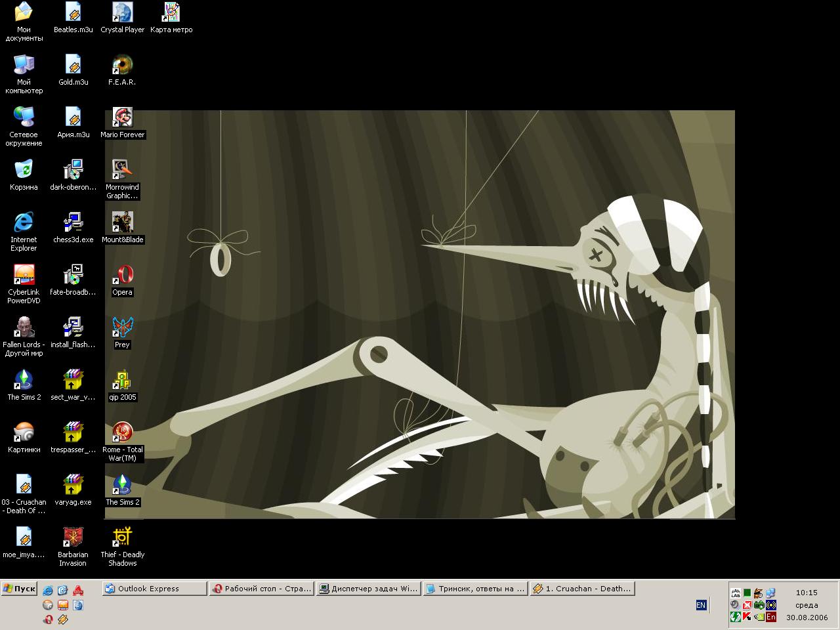The width and height of the screenshot is (840, 630).
Task: Activate the Cruachan - Death taskbar button
Action: tap(582, 589)
